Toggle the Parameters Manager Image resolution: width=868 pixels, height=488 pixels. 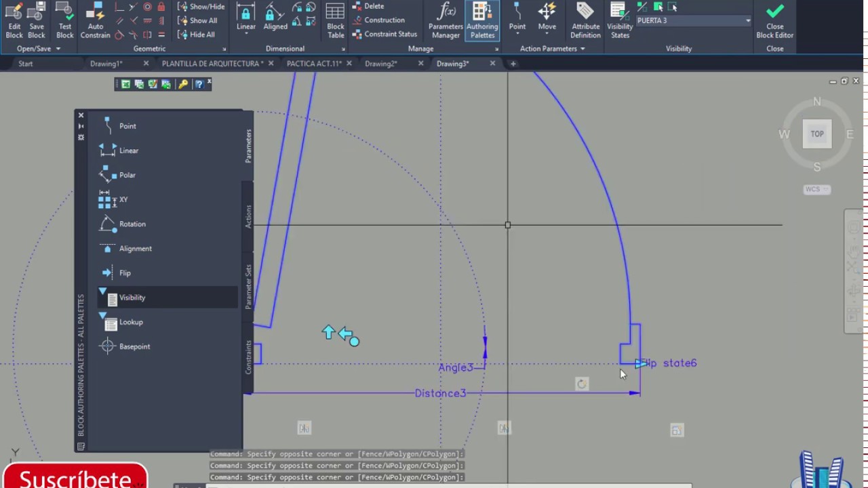click(x=446, y=20)
